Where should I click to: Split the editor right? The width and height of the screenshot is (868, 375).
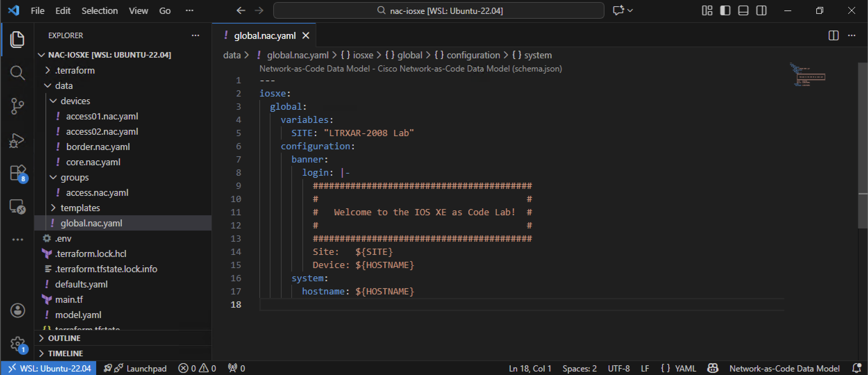[x=833, y=35]
